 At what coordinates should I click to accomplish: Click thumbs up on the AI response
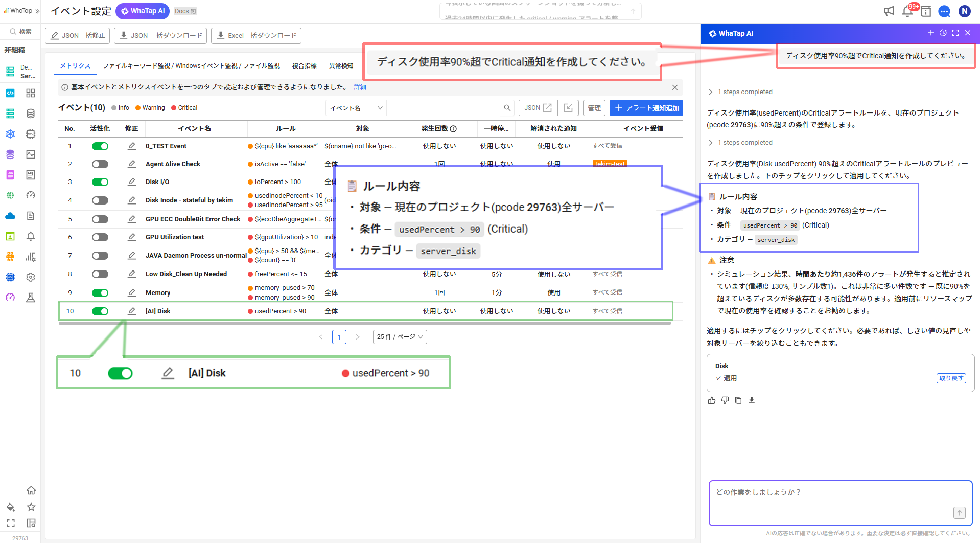click(712, 400)
